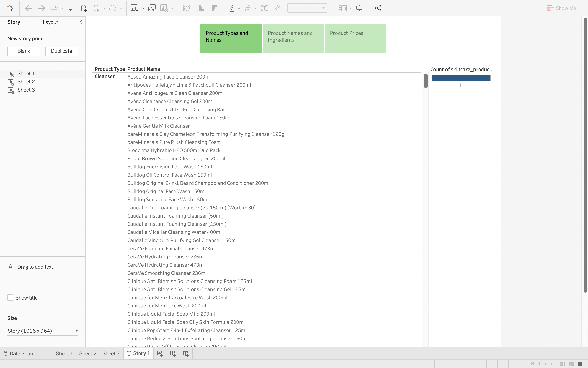Click the product list scrollbar thumb
This screenshot has width=588, height=368.
[426, 81]
